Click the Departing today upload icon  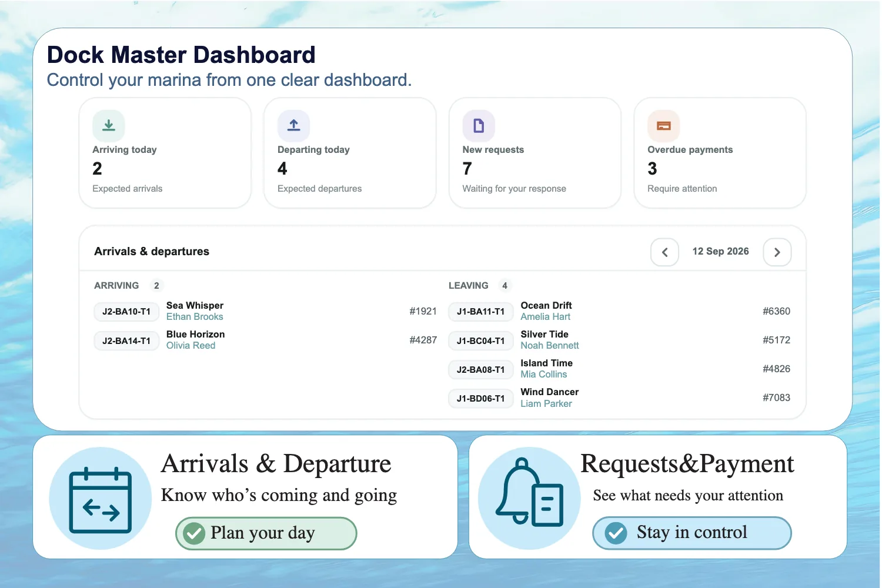tap(294, 126)
